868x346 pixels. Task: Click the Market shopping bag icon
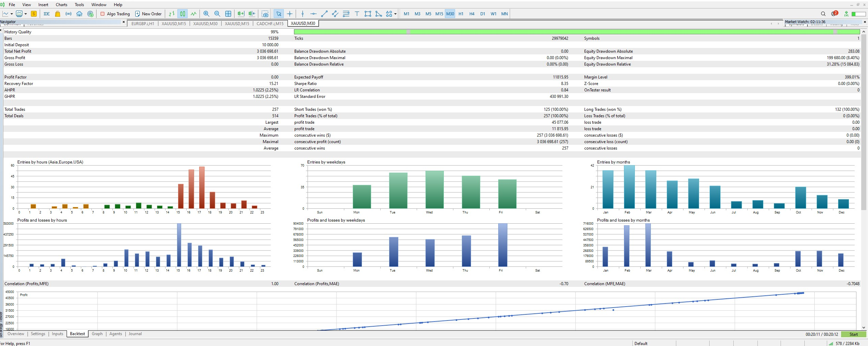[x=57, y=14]
